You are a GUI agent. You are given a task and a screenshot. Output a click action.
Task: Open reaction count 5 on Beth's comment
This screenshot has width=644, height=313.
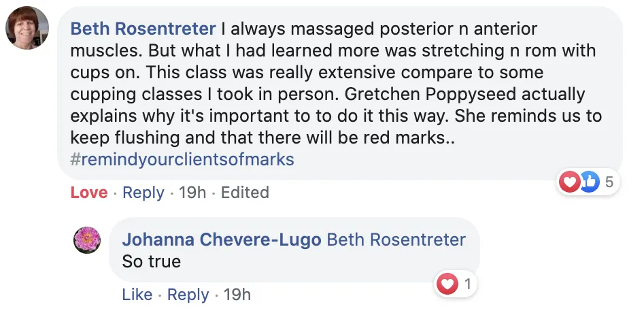click(609, 182)
